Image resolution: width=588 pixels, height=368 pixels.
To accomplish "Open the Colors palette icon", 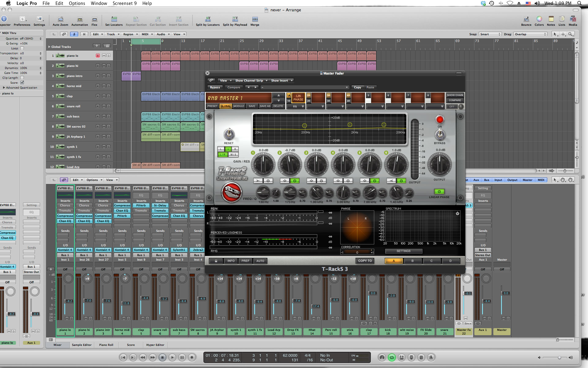I will click(x=539, y=19).
